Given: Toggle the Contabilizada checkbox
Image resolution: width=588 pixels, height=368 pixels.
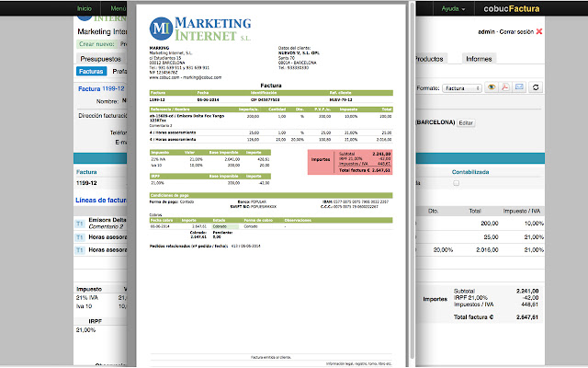Looking at the screenshot, I should pyautogui.click(x=454, y=184).
